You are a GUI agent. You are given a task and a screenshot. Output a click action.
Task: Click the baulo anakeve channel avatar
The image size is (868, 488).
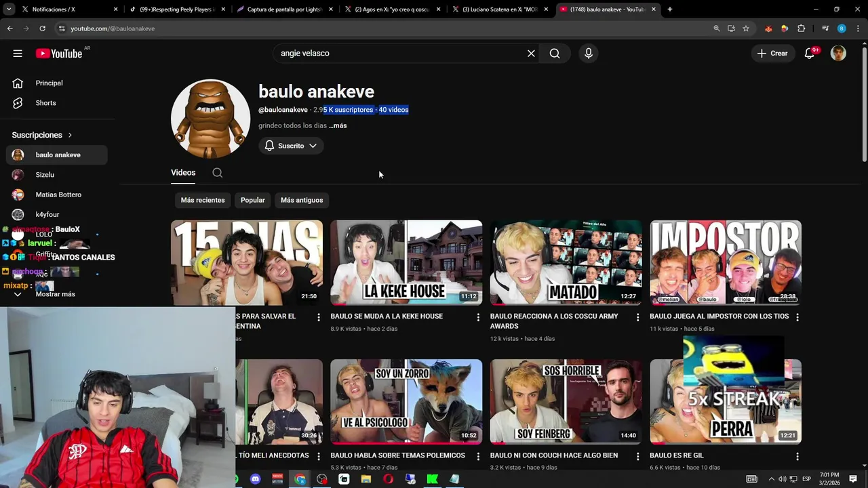[210, 119]
